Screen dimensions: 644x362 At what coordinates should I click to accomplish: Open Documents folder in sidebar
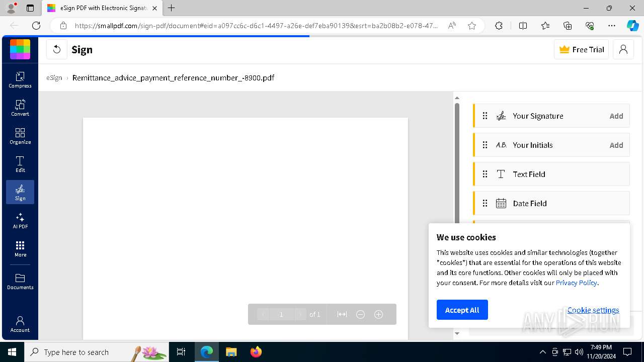click(x=20, y=282)
